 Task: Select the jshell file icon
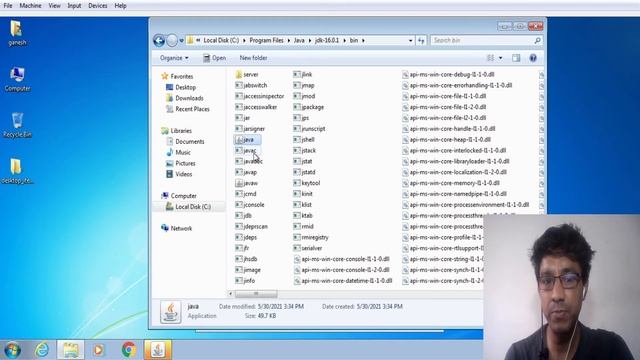point(297,140)
